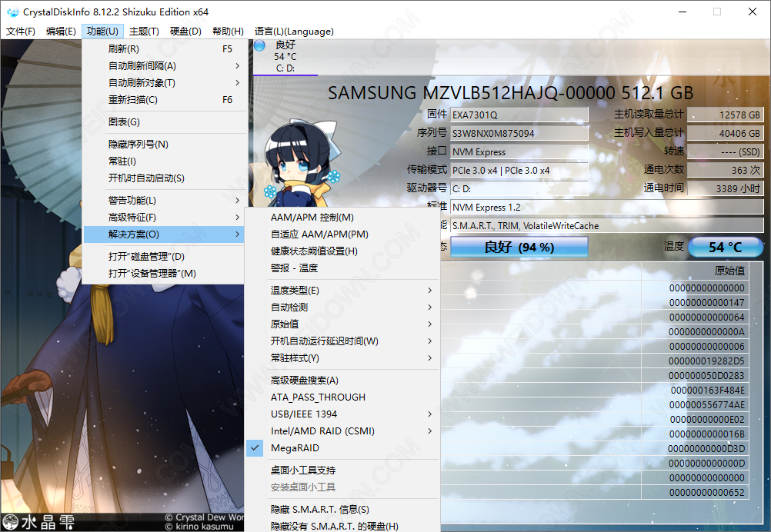This screenshot has height=532, width=771.
Task: Select 警报 - 温度 entry
Action: click(342, 268)
